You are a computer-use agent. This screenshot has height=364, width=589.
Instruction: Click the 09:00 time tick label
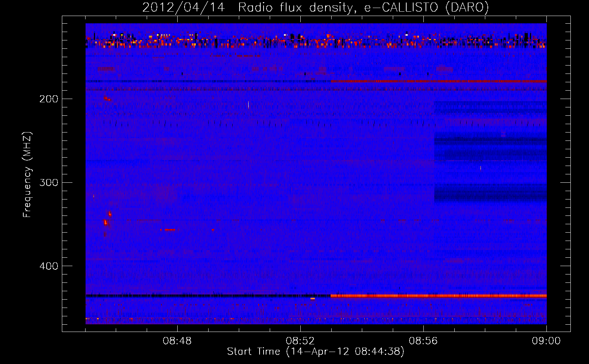(546, 341)
